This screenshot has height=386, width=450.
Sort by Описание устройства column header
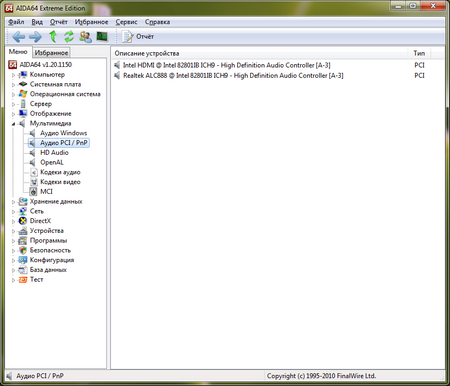[x=259, y=53]
